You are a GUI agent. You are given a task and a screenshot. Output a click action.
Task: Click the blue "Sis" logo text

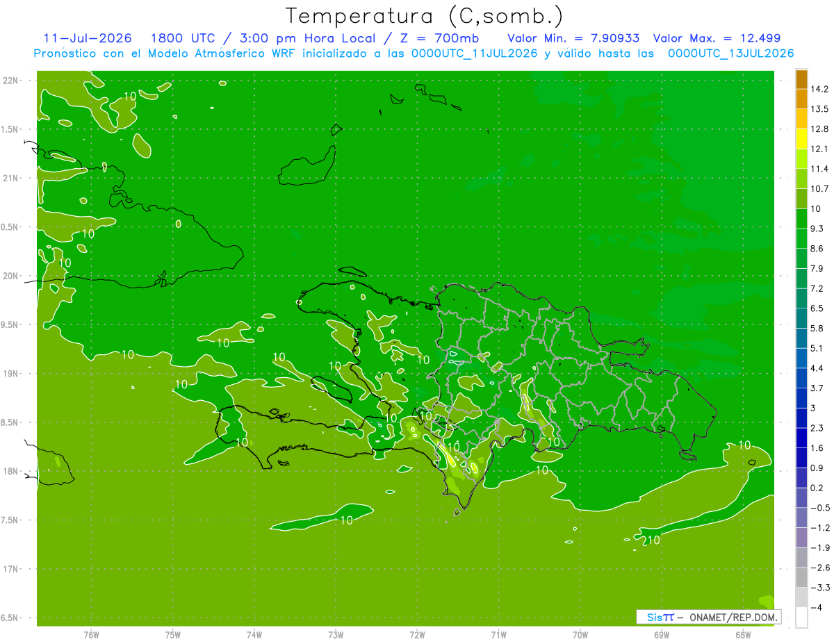[x=655, y=617]
